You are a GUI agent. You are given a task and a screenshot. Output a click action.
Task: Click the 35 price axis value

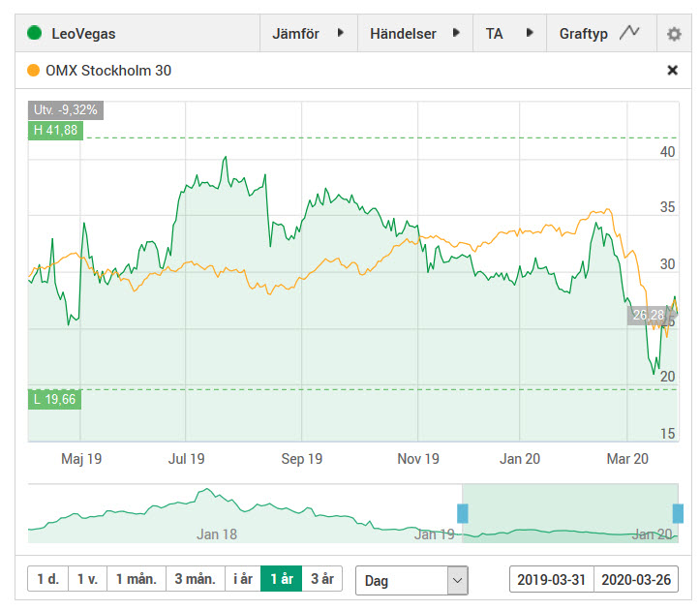coord(667,207)
